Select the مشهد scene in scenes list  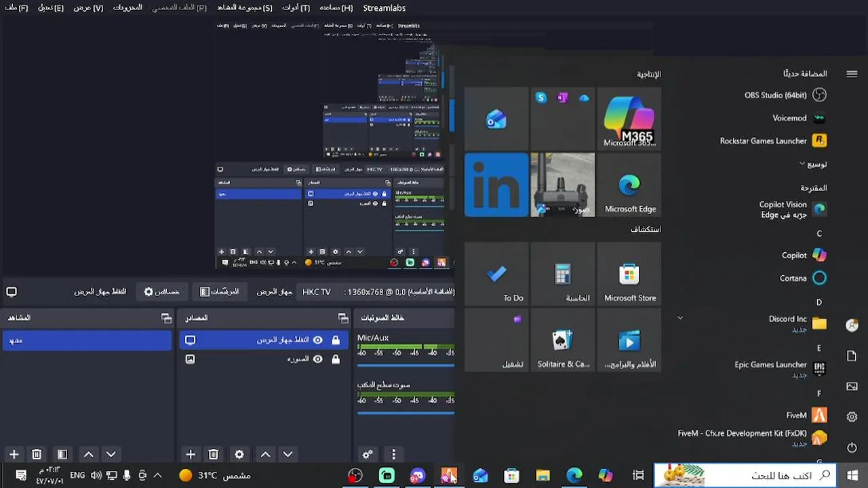point(87,340)
